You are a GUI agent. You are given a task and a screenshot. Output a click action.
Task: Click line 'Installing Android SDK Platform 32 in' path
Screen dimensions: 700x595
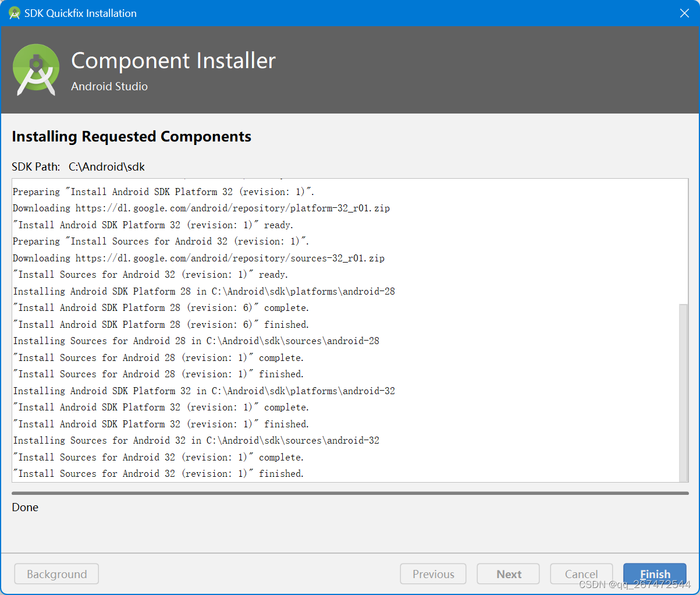tap(204, 391)
